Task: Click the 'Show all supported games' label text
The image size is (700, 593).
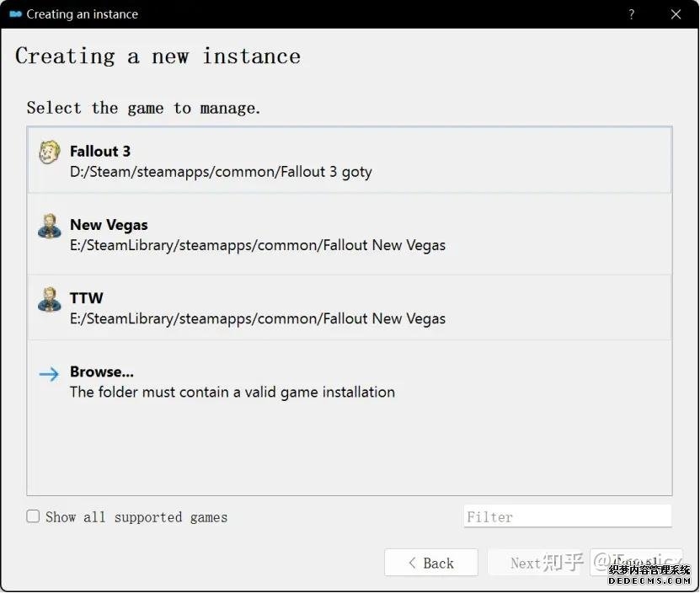Action: [x=136, y=517]
